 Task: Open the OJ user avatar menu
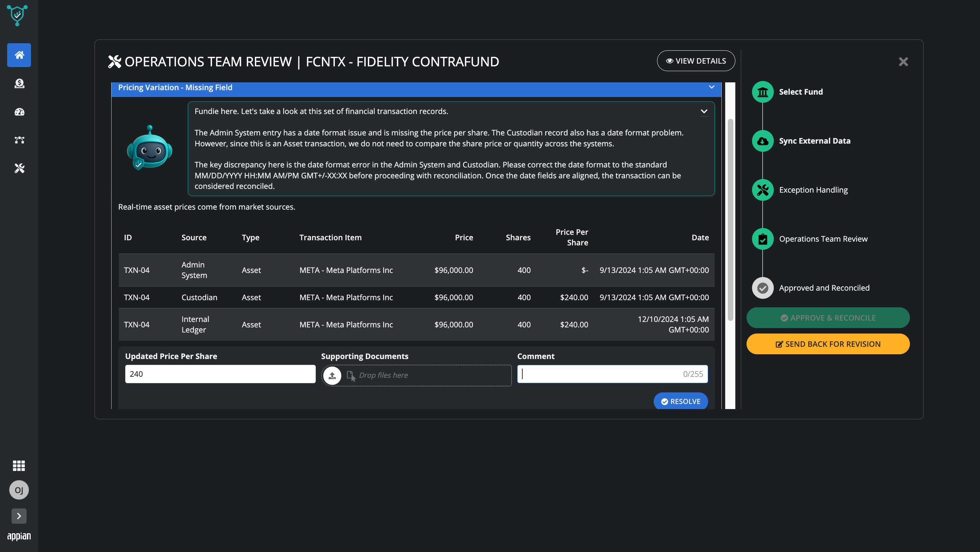click(x=19, y=490)
